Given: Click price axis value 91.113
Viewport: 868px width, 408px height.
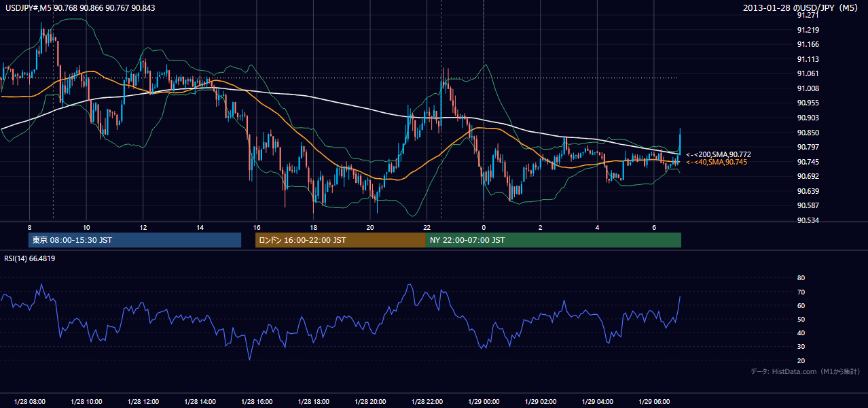Looking at the screenshot, I should tap(808, 59).
